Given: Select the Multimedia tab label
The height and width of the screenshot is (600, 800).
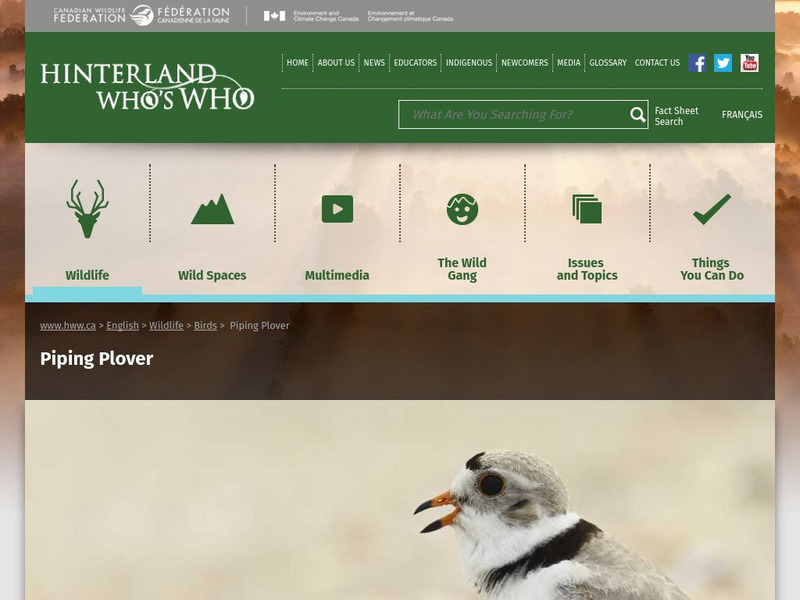Looking at the screenshot, I should (x=337, y=276).
